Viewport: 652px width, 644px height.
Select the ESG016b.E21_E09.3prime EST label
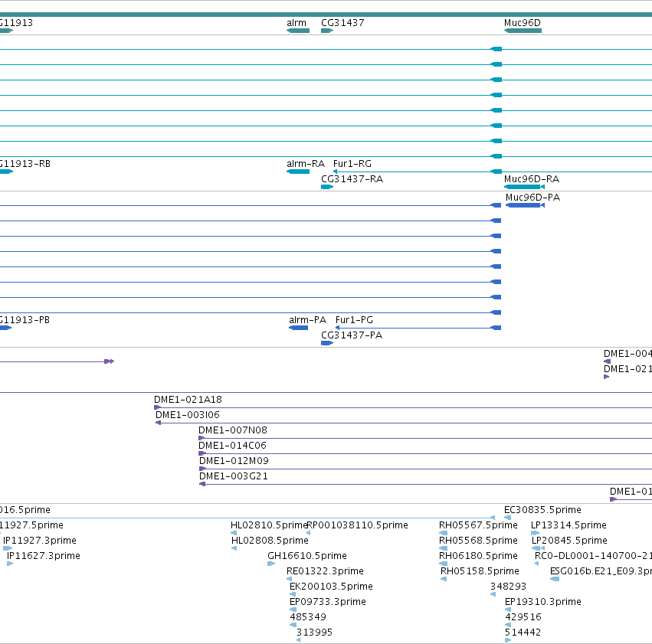[601, 572]
